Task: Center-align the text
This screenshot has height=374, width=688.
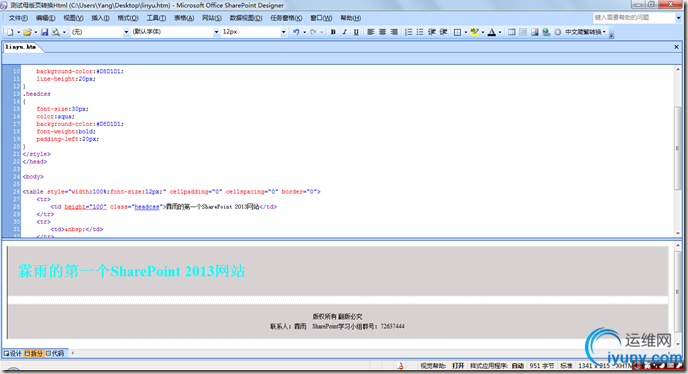Action: tap(383, 32)
